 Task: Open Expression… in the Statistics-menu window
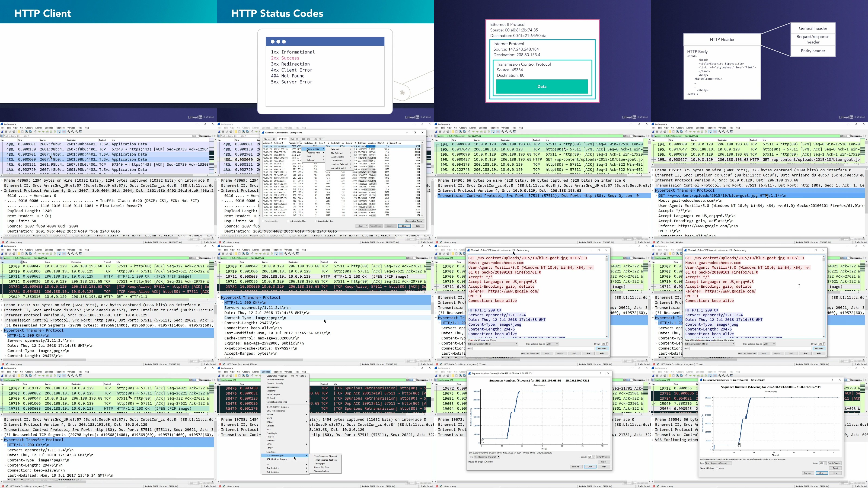point(423,380)
